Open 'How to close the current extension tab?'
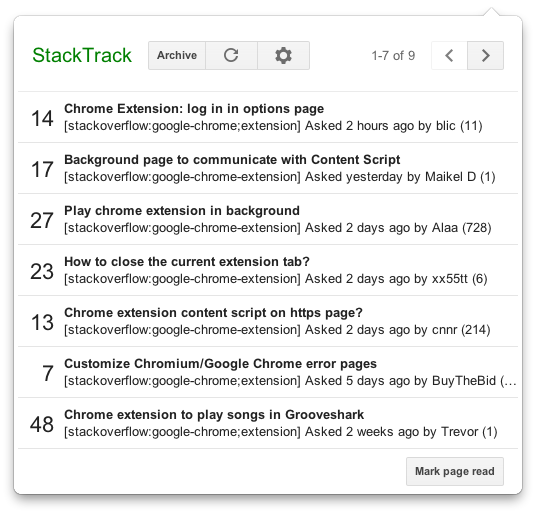Image resolution: width=536 pixels, height=514 pixels. click(x=187, y=261)
